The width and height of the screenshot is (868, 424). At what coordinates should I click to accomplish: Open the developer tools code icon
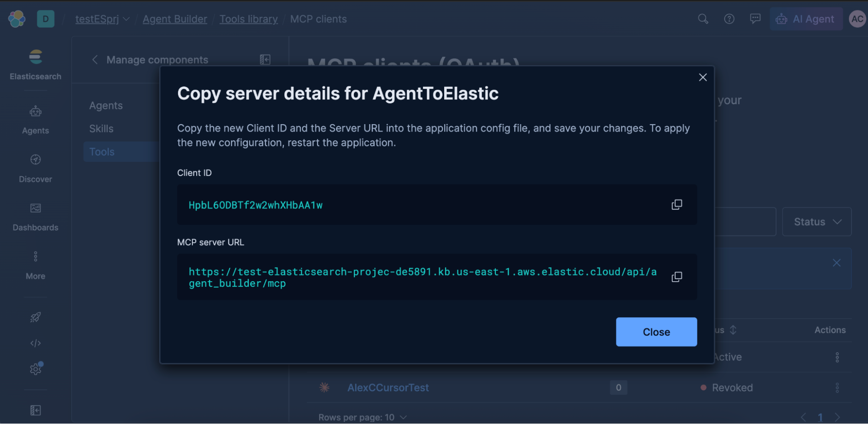tap(36, 343)
